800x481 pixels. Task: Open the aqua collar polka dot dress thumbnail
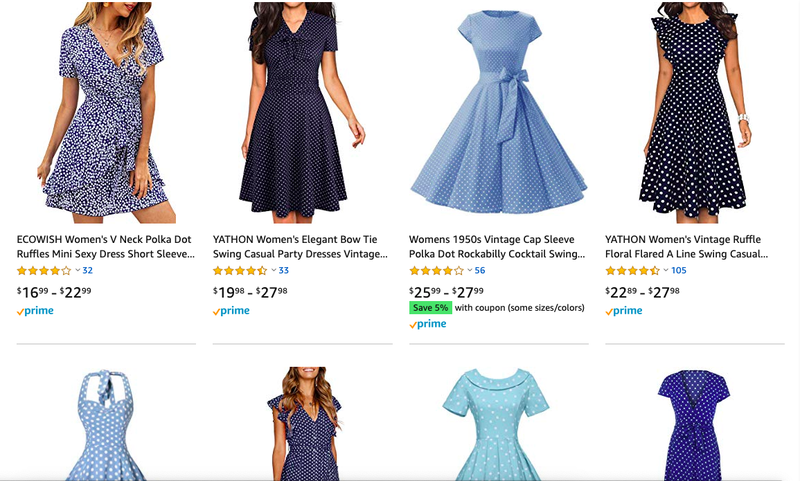[x=496, y=424]
